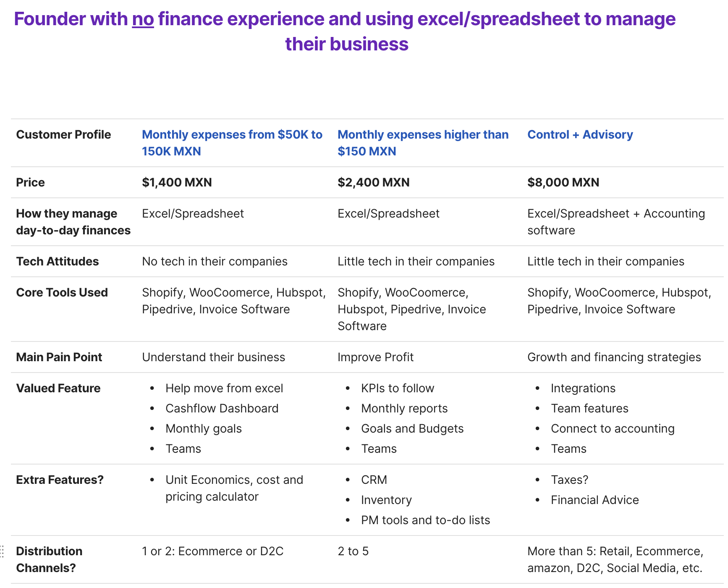This screenshot has width=728, height=588.
Task: Click the "Connect to accounting" bullet item
Action: (612, 428)
